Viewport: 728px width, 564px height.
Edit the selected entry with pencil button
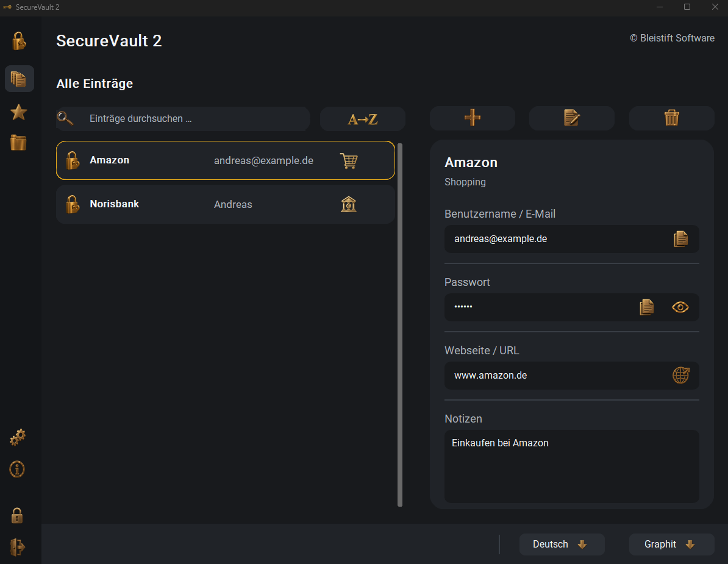(x=571, y=118)
